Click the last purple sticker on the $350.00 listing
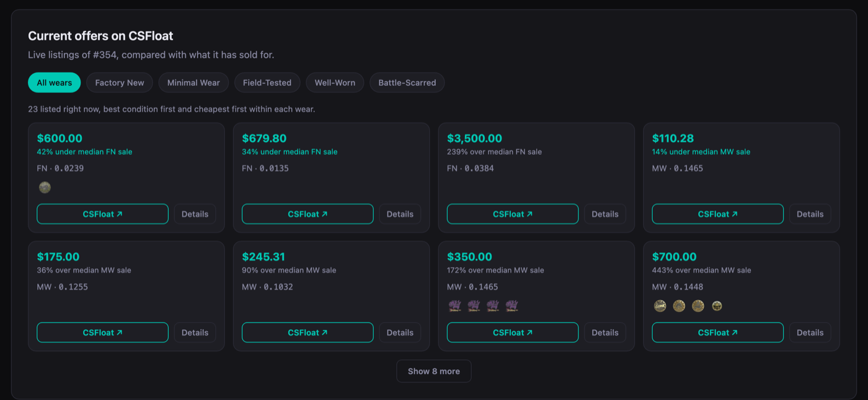The height and width of the screenshot is (400, 868). tap(511, 306)
